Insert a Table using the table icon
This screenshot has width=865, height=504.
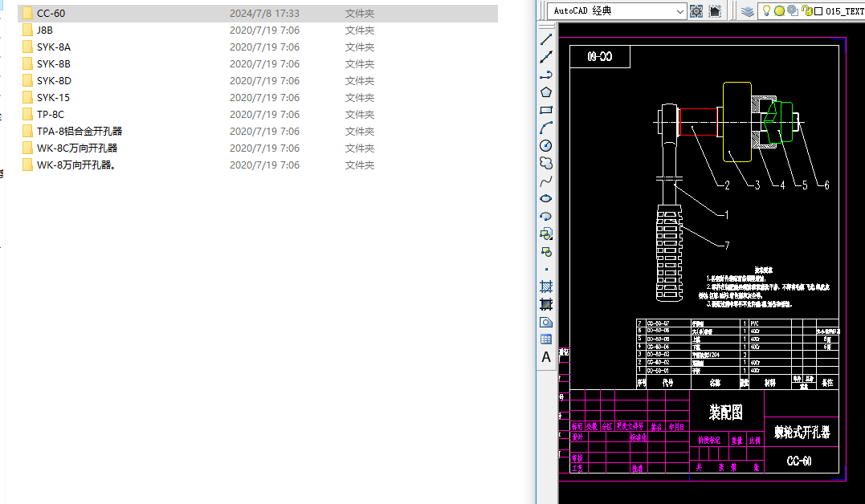point(546,339)
